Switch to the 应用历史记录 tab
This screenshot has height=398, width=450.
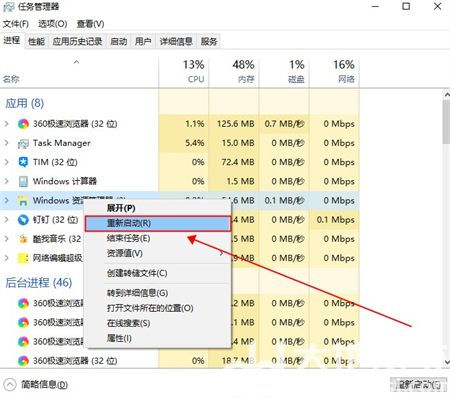tap(77, 41)
